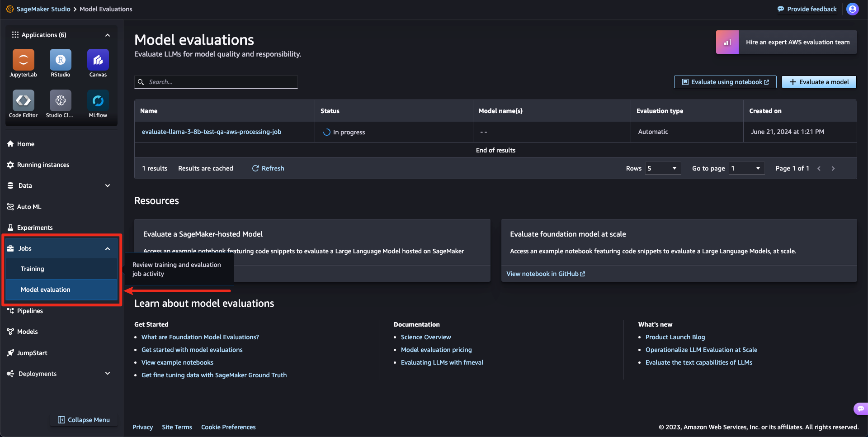Collapse the Applications panel
Viewport: 868px width, 437px height.
[x=108, y=35]
